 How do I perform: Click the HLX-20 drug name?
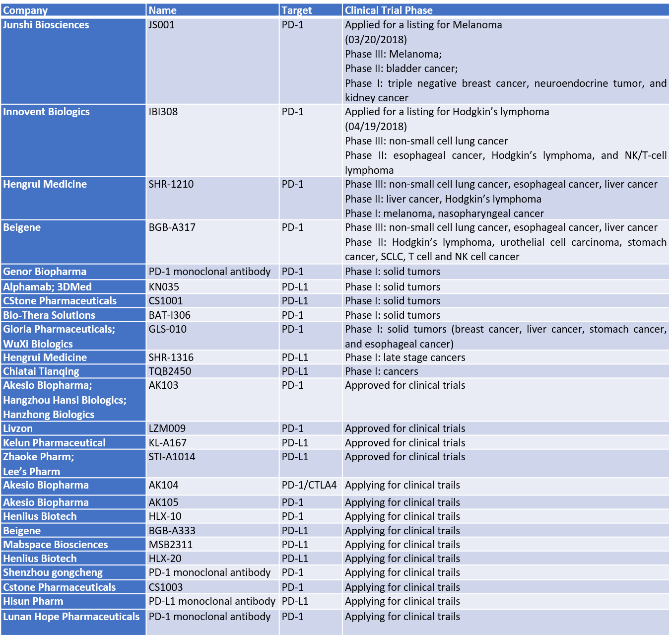(165, 559)
